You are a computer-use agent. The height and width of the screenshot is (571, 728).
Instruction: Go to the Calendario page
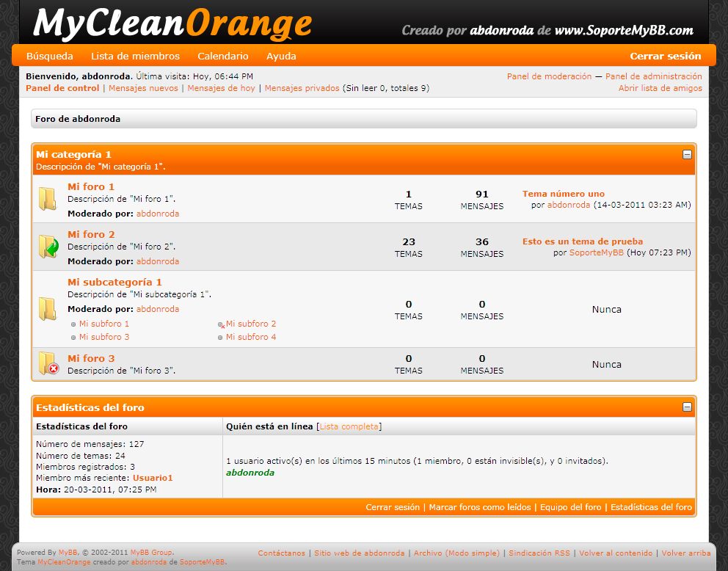[223, 56]
